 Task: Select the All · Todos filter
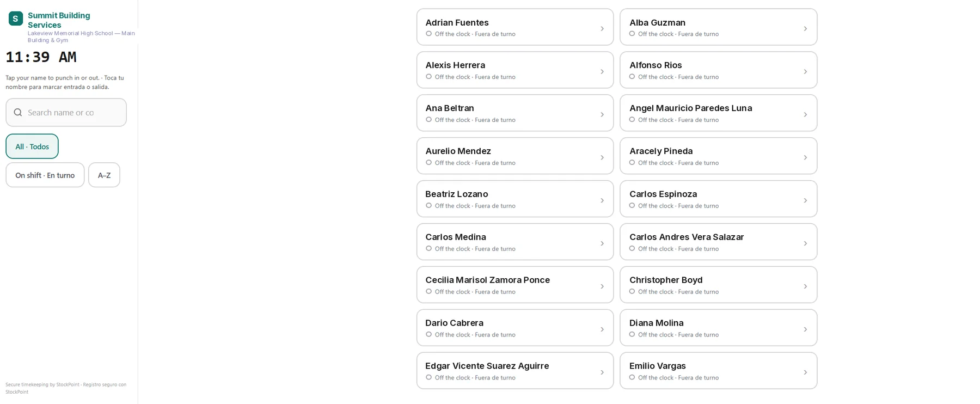(x=32, y=146)
